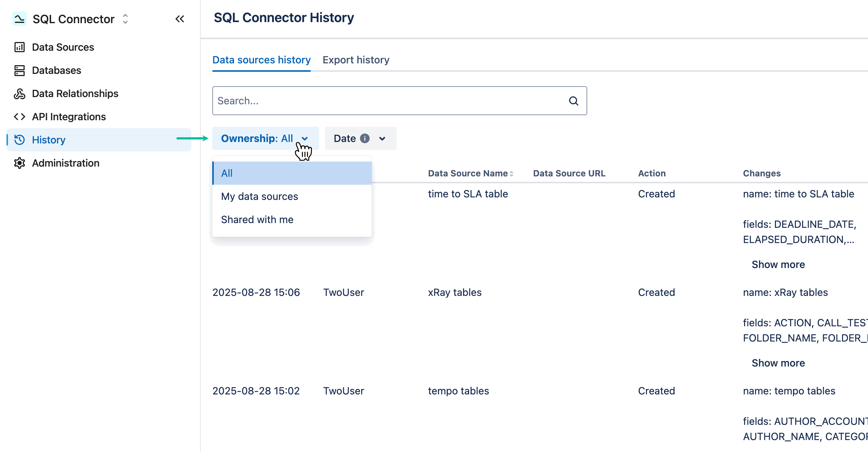Switch to the Export history tab
Screen dimensions: 868x452
click(356, 60)
